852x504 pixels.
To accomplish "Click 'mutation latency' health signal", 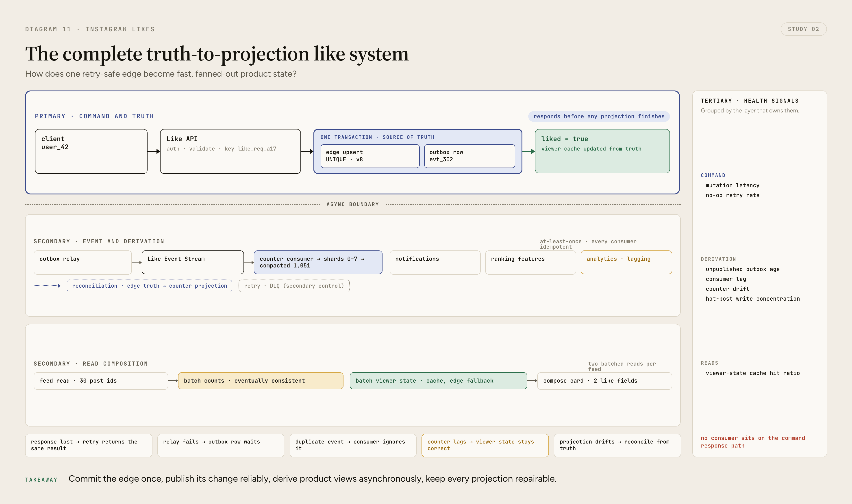I will (x=732, y=185).
